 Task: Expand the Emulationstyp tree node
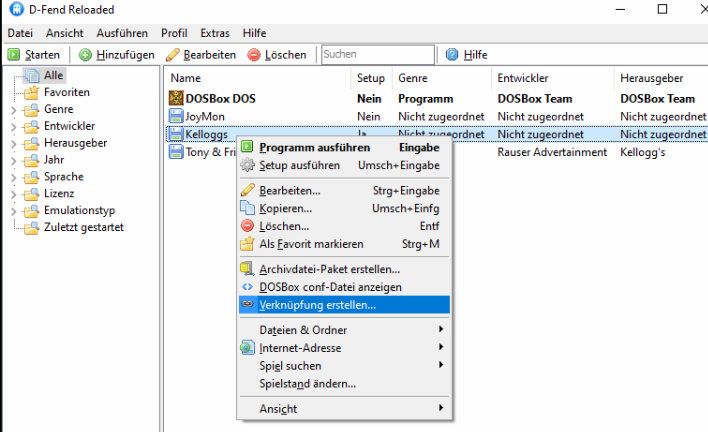(x=13, y=211)
